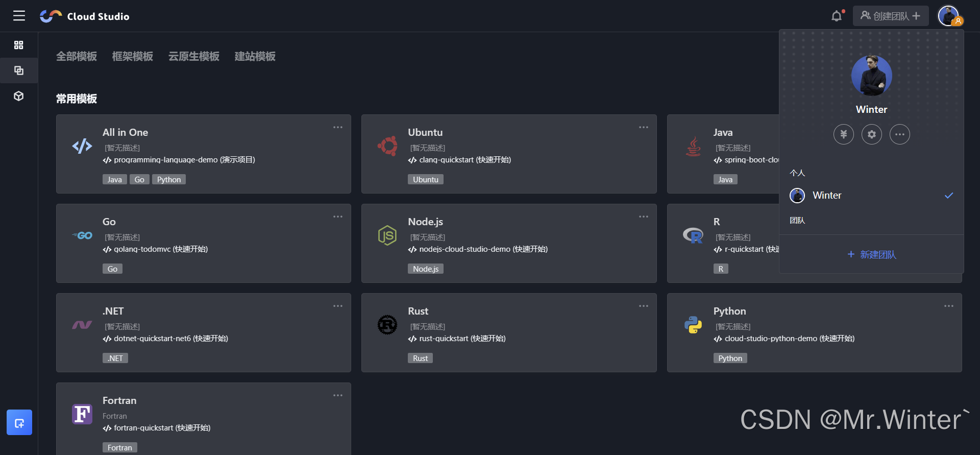Switch to 全部模板 tab
This screenshot has width=980, height=455.
[77, 56]
